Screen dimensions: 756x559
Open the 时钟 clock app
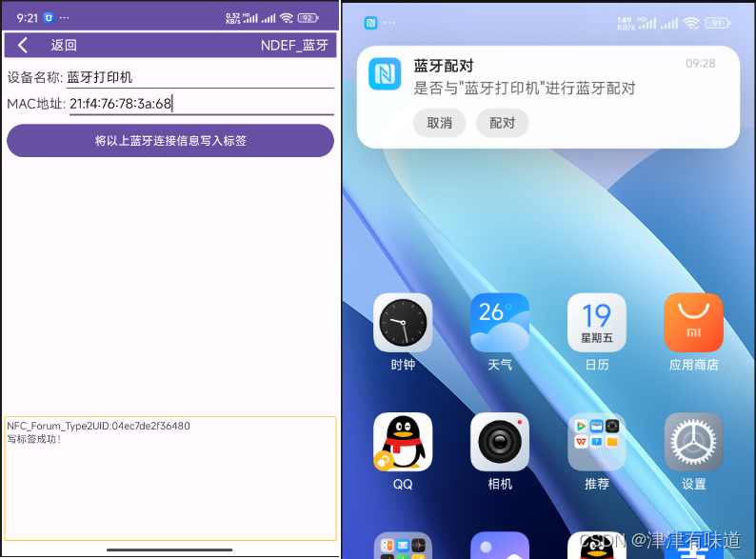[403, 323]
